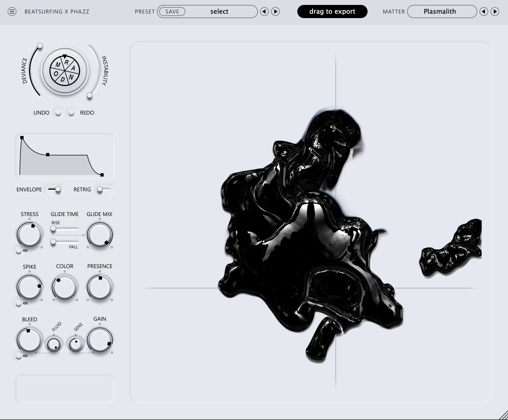Click the Instability arc slider handle
Screen dimensions: 508x420
coord(89,95)
